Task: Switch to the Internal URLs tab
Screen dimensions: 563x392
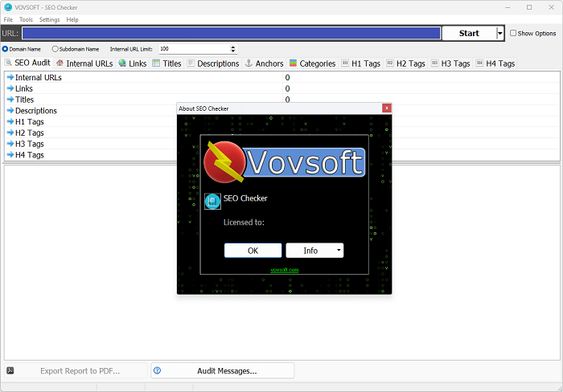Action: click(84, 63)
